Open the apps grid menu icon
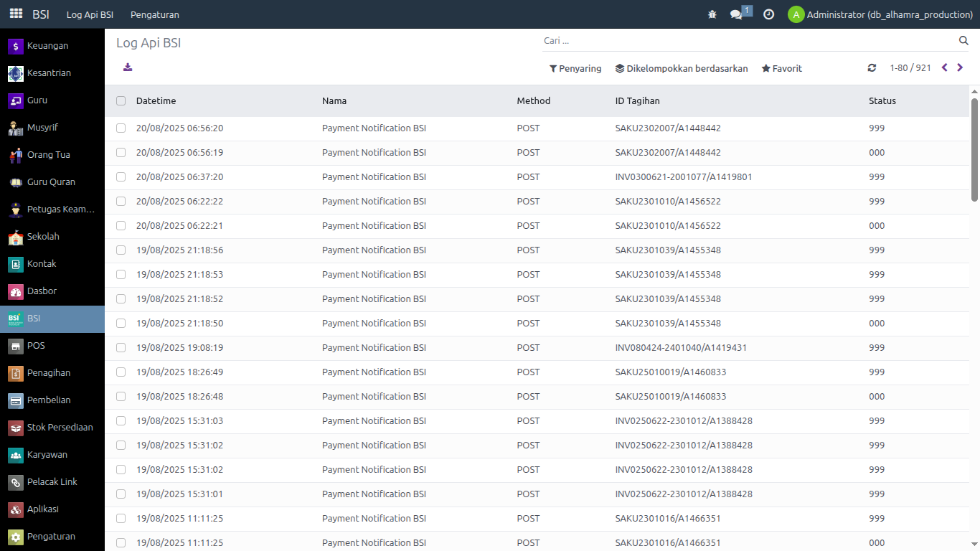 point(16,14)
